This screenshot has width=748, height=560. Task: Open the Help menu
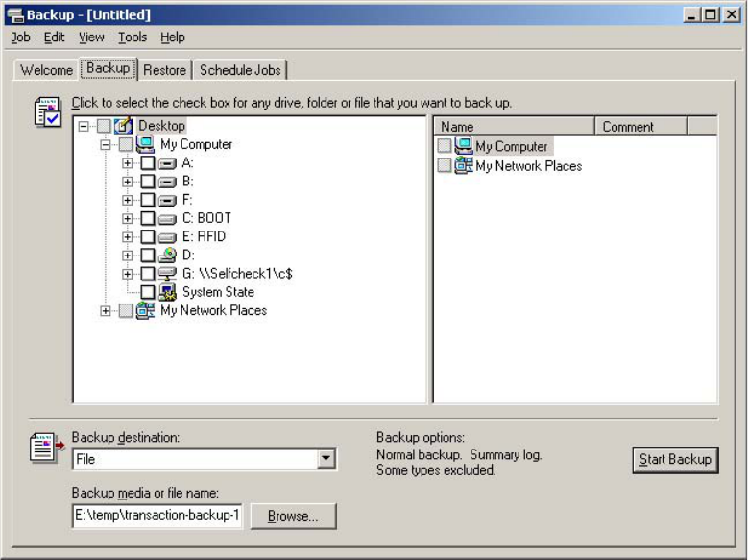coord(172,37)
